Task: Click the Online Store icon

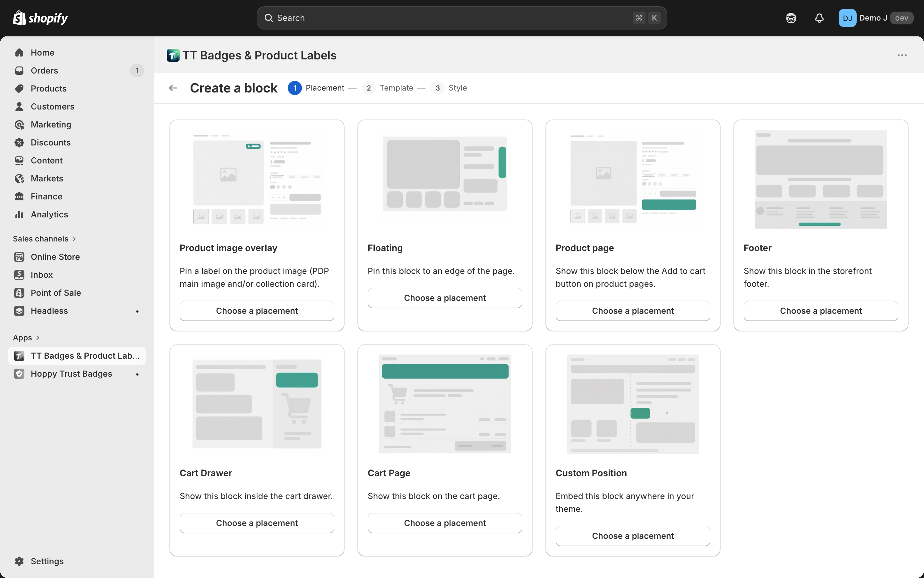Action: [x=19, y=257]
